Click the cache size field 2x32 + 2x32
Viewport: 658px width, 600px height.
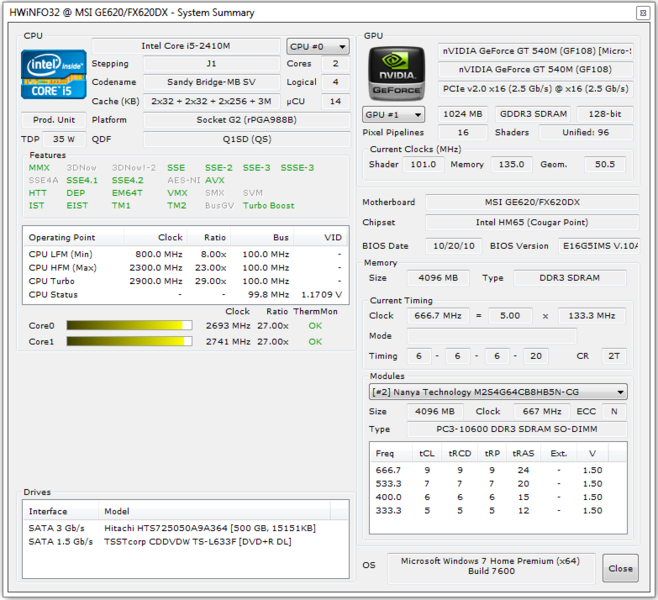(212, 102)
